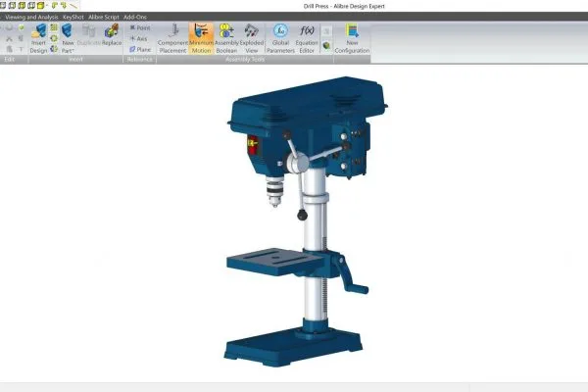Open the Component Placement tool
Image resolution: width=588 pixels, height=392 pixels.
point(172,38)
